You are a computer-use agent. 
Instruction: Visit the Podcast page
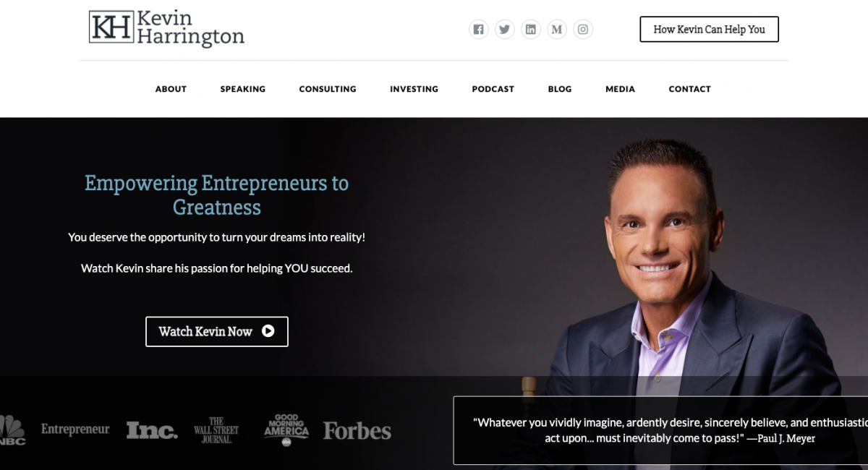coord(493,89)
